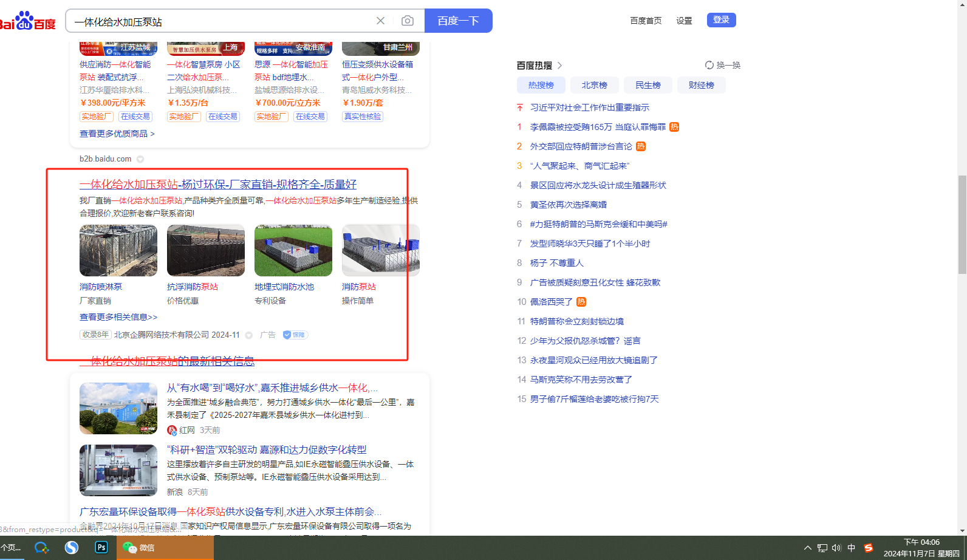
Task: Open 佩洛西哭了 topic
Action: 552,302
